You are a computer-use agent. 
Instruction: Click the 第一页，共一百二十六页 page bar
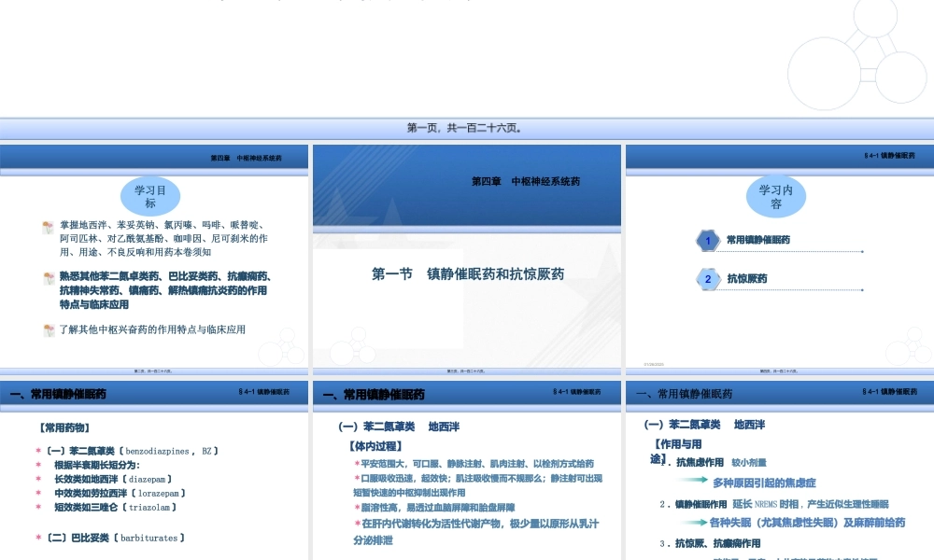point(467,128)
